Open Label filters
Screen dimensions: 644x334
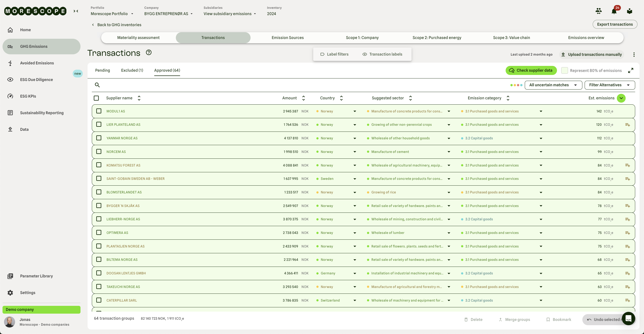pyautogui.click(x=334, y=54)
